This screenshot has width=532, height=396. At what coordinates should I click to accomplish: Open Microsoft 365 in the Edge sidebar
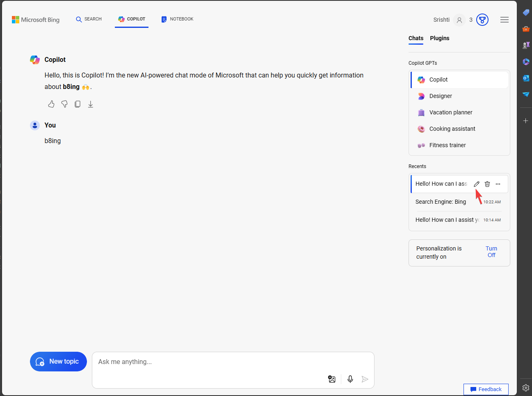[526, 62]
